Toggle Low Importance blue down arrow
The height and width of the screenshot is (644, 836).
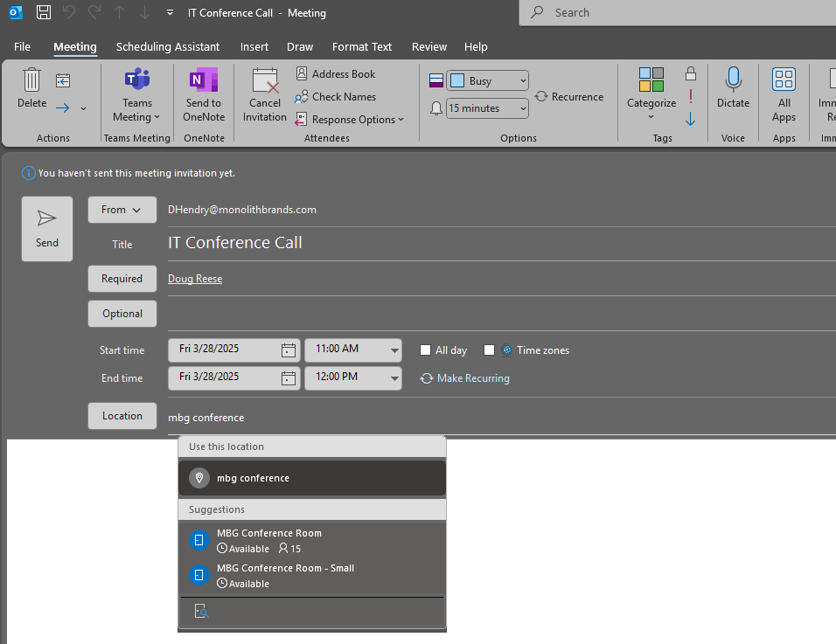(691, 119)
